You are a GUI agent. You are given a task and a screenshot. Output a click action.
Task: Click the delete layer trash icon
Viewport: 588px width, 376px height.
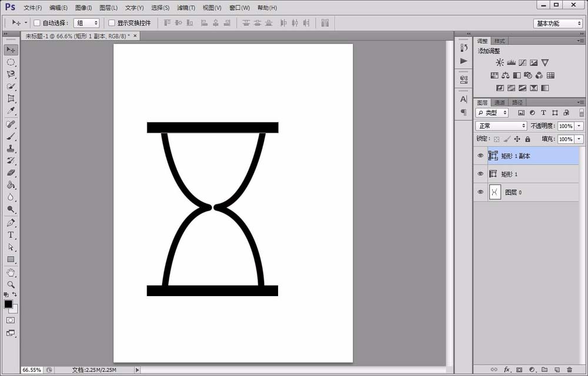[570, 370]
